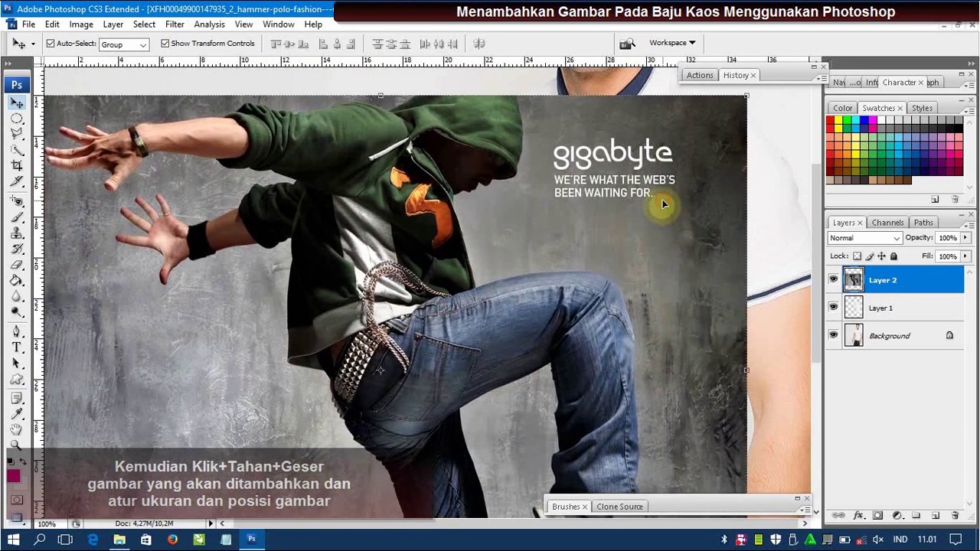Open Move tool preset picker arrow
This screenshot has height=551, width=980.
tap(33, 44)
